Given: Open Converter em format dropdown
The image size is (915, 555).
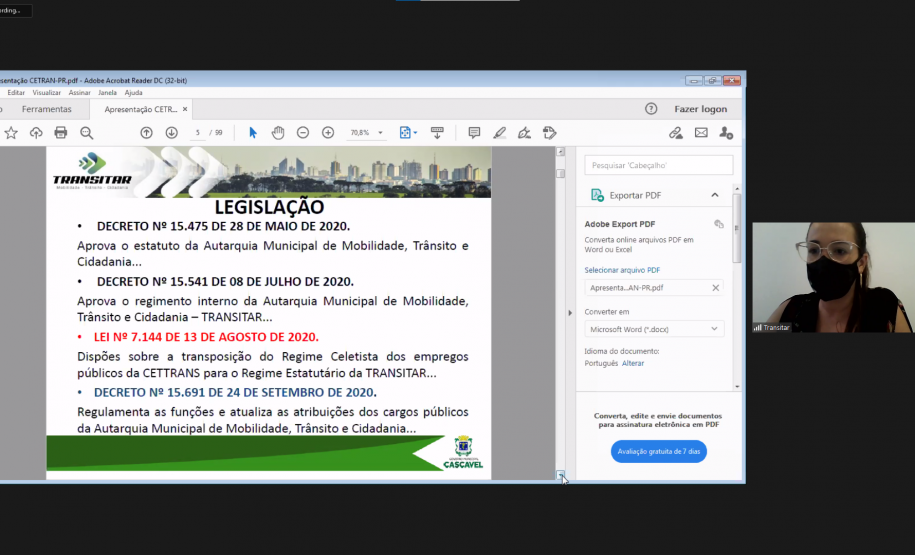Looking at the screenshot, I should (x=654, y=329).
